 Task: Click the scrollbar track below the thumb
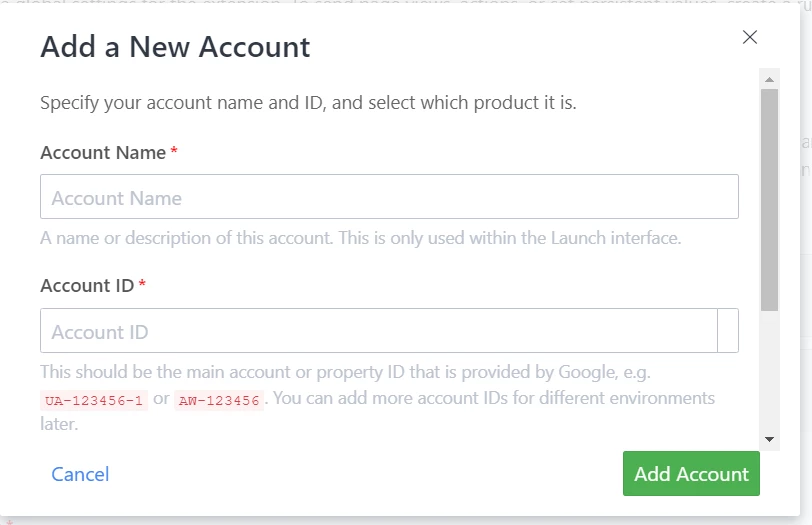tap(769, 370)
